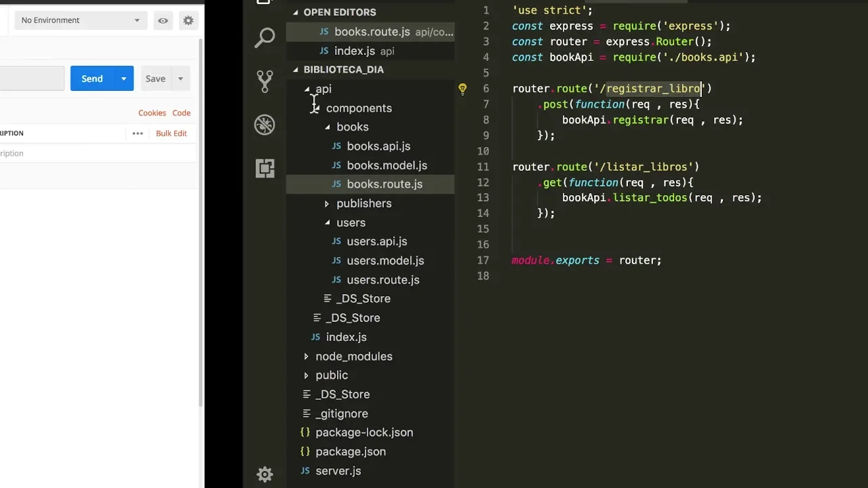
Task: Expand the node_modules folder
Action: (353, 357)
